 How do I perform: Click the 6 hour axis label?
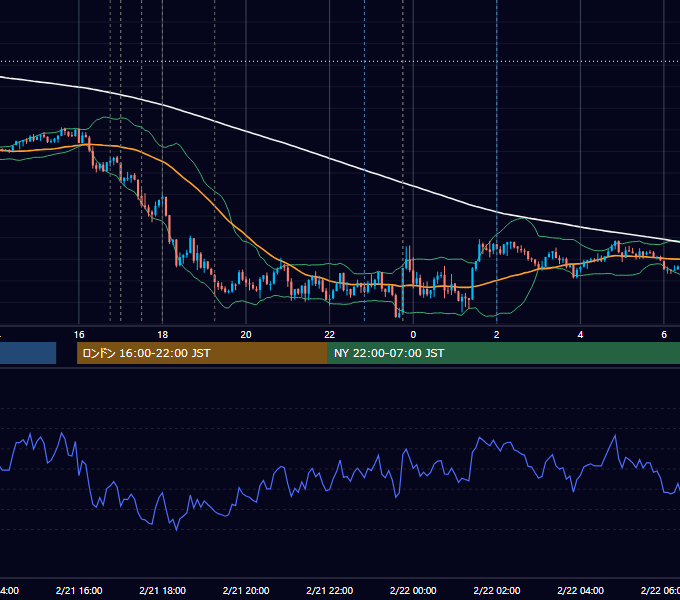pyautogui.click(x=664, y=335)
